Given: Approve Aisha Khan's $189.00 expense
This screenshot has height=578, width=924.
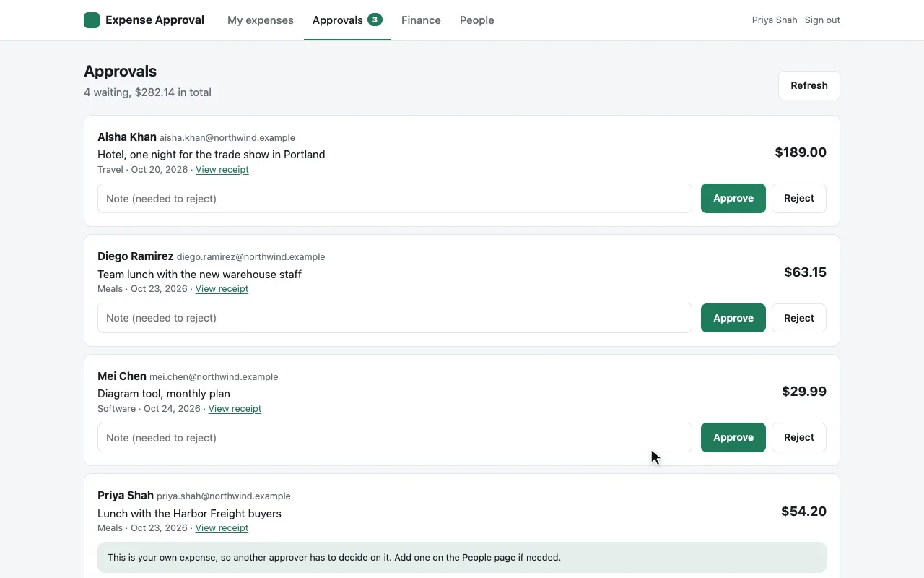Looking at the screenshot, I should click(x=733, y=198).
